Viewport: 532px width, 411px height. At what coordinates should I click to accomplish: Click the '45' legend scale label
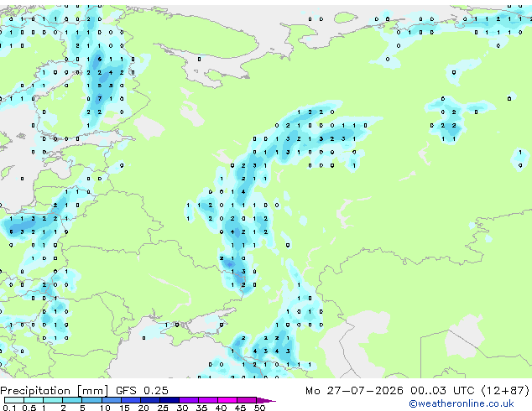(x=240, y=408)
